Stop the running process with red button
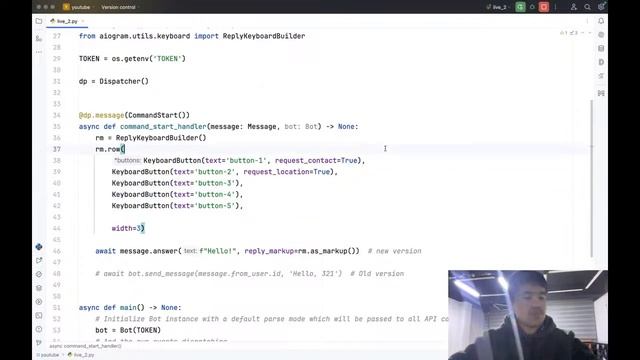Viewport: 640px width, 360px height. [544, 7]
